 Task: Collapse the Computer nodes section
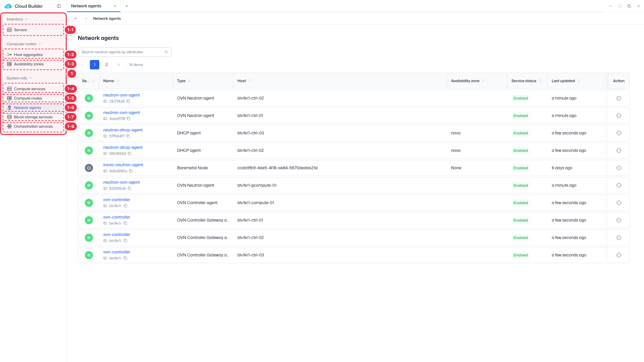23,44
